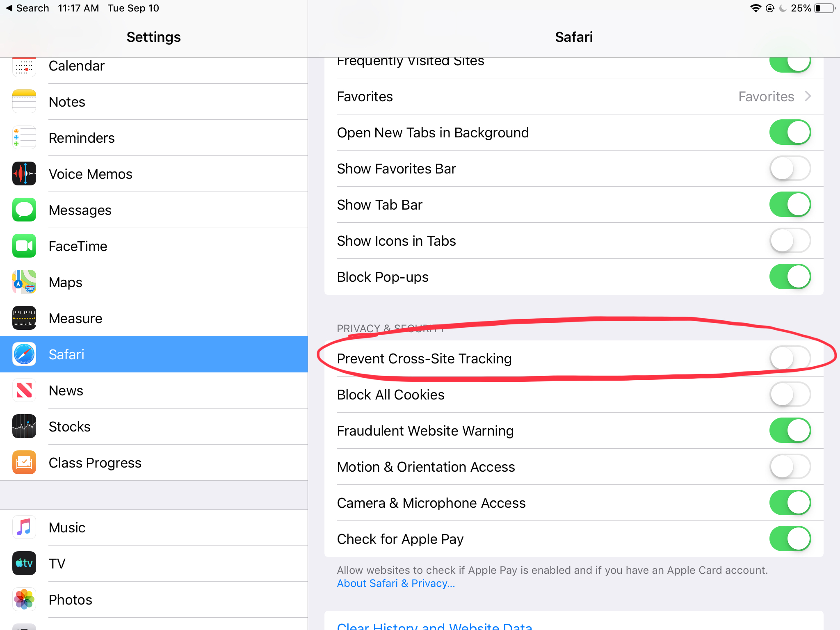Screen dimensions: 840x630
Task: Tap the '11:17 AM' clock text
Action: [78, 8]
